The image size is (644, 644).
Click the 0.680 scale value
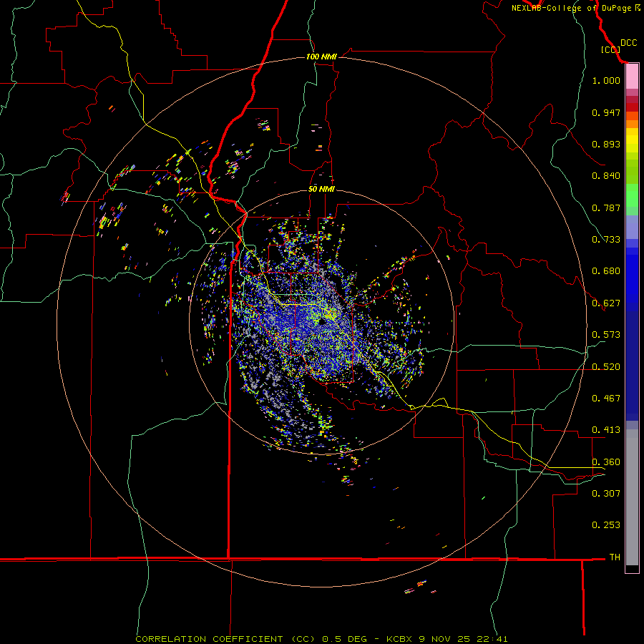pyautogui.click(x=606, y=271)
